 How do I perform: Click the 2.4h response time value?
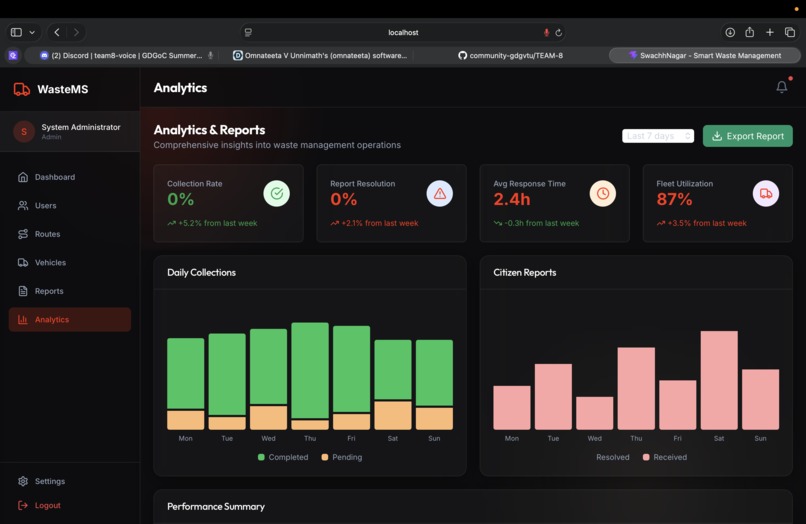click(511, 200)
